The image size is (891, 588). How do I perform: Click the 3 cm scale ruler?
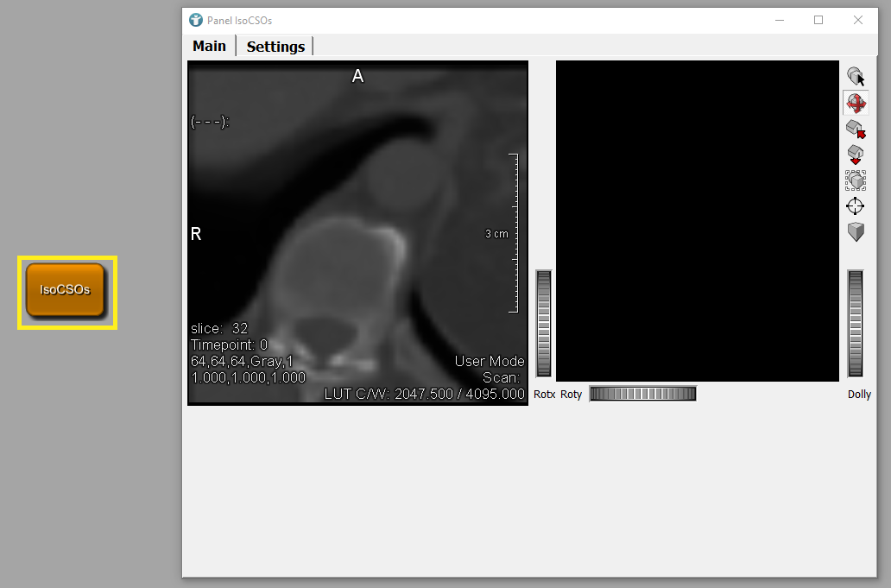tap(514, 233)
